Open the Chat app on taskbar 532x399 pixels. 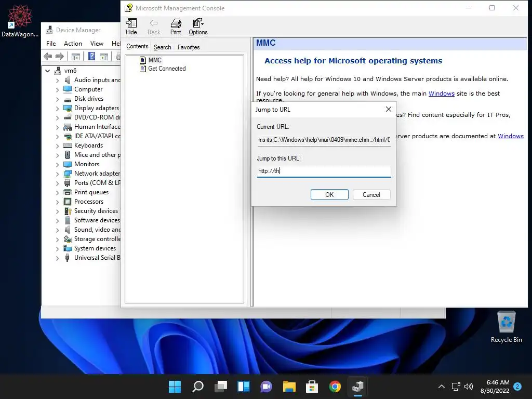[267, 387]
